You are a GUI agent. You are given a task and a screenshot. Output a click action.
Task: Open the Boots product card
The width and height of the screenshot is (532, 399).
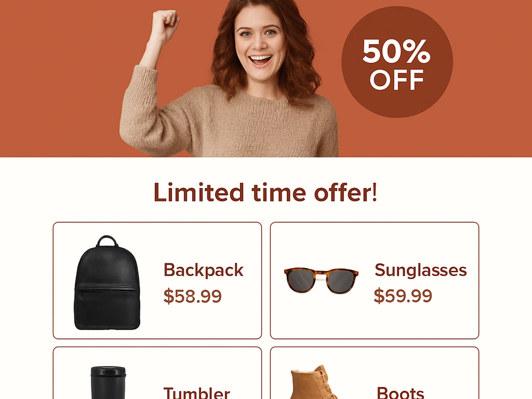click(374, 373)
